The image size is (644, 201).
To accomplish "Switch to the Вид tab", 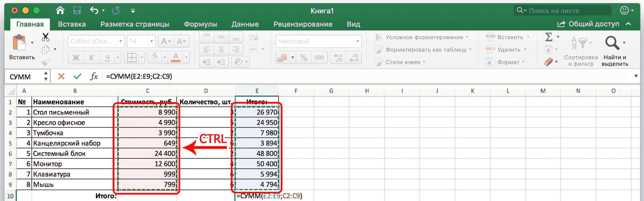I will pos(353,24).
